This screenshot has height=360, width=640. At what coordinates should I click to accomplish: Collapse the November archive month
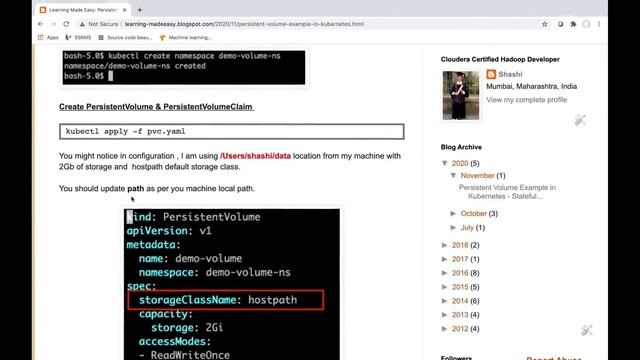[453, 176]
